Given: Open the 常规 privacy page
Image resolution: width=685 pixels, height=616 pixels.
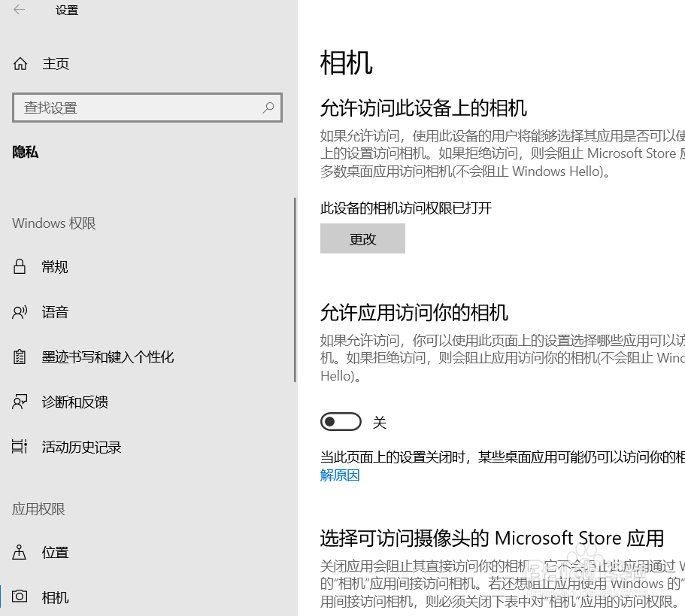Looking at the screenshot, I should 54,266.
